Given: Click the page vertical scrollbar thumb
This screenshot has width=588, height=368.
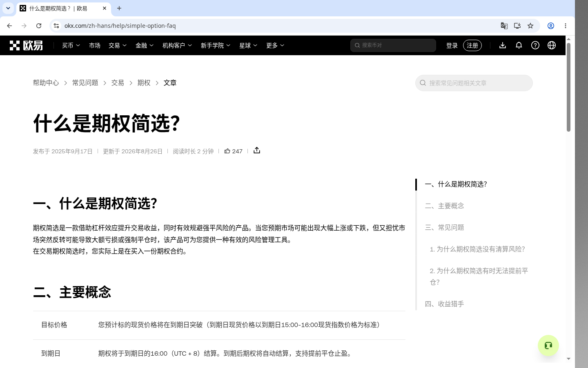Looking at the screenshot, I should 568,87.
